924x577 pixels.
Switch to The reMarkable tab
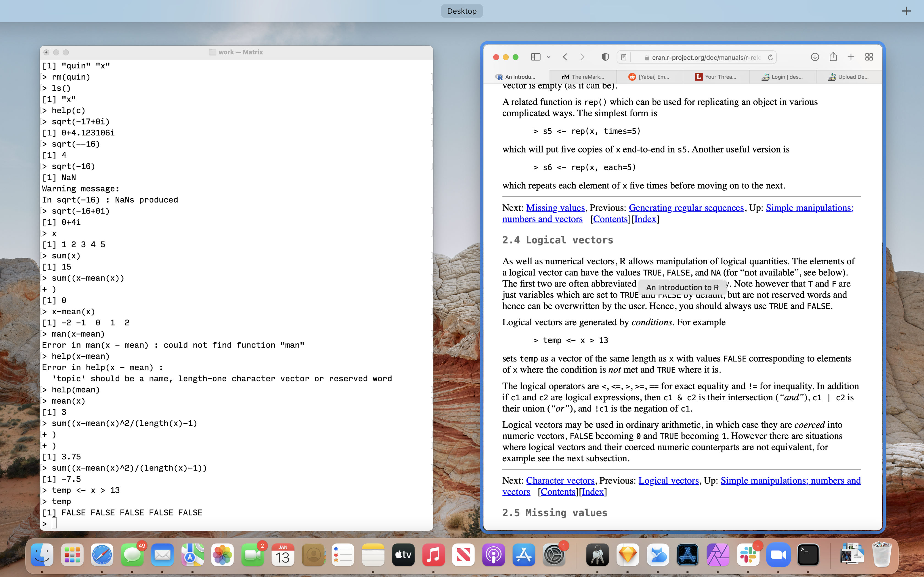(583, 77)
